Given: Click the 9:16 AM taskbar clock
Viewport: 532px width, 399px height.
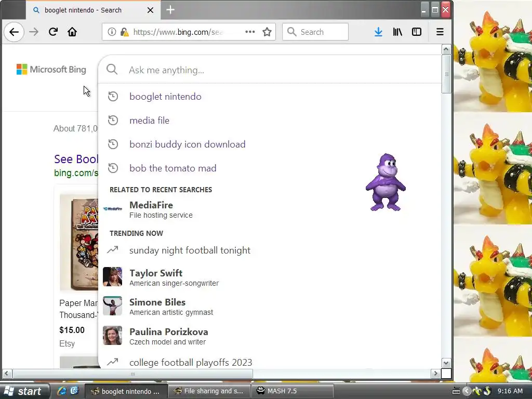Looking at the screenshot, I should [510, 391].
